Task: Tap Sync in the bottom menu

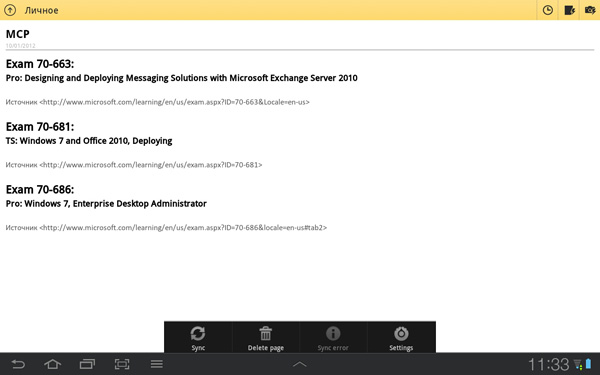Action: 198,338
